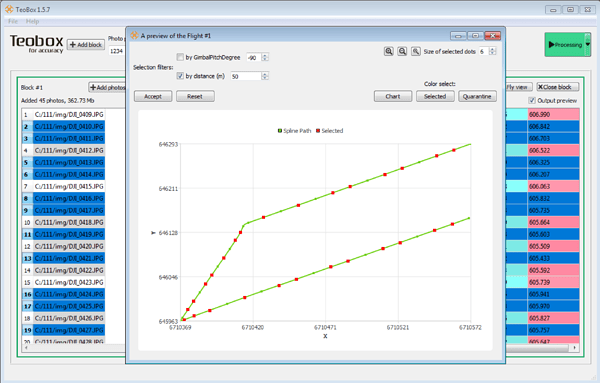Click the selected dots size field

(484, 51)
